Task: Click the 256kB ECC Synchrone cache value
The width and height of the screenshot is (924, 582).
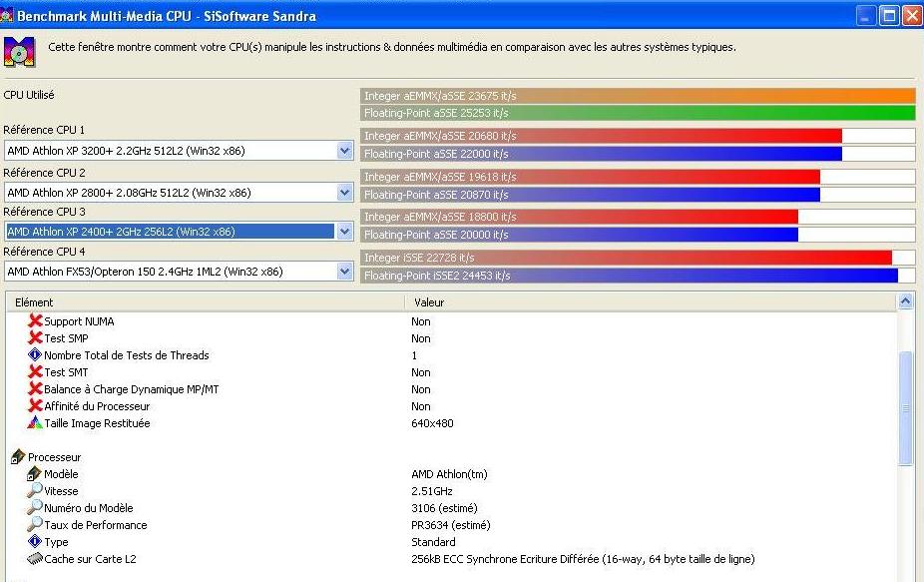Action: coord(583,558)
